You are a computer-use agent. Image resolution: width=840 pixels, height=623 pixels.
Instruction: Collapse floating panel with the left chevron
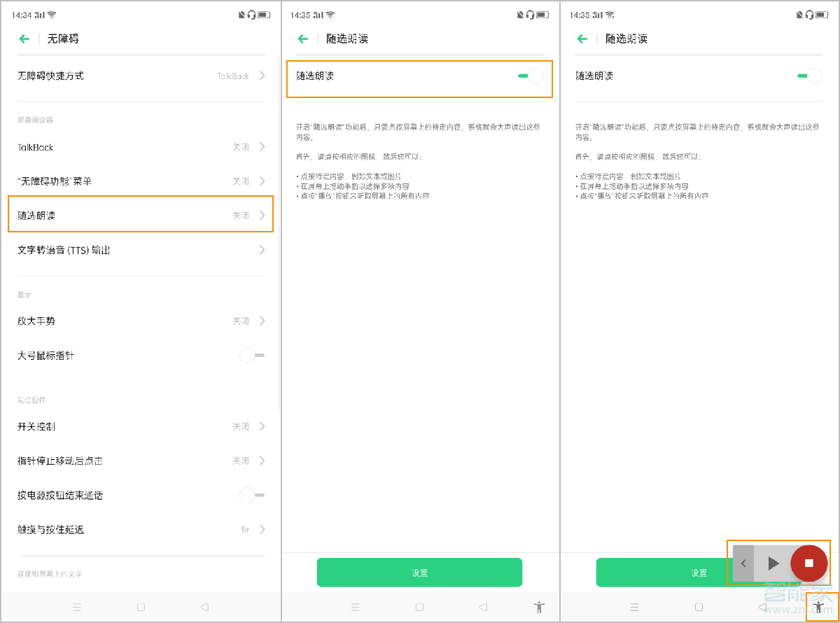[743, 563]
